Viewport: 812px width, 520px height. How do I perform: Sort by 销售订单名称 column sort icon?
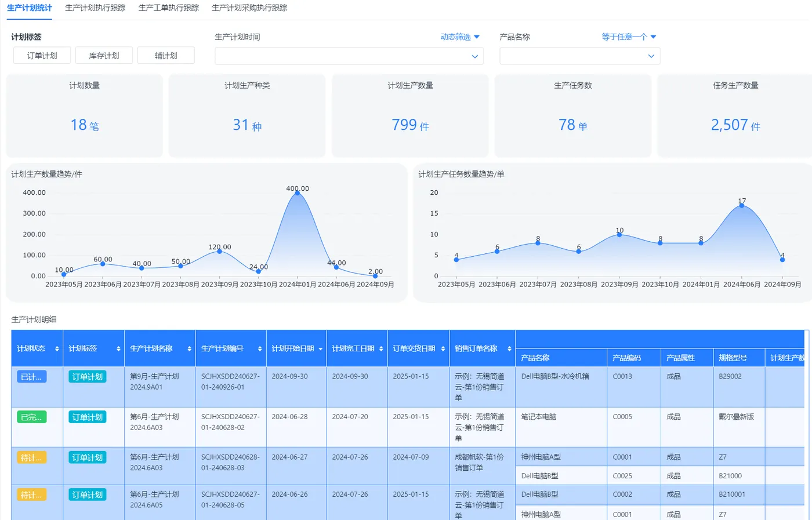click(509, 349)
